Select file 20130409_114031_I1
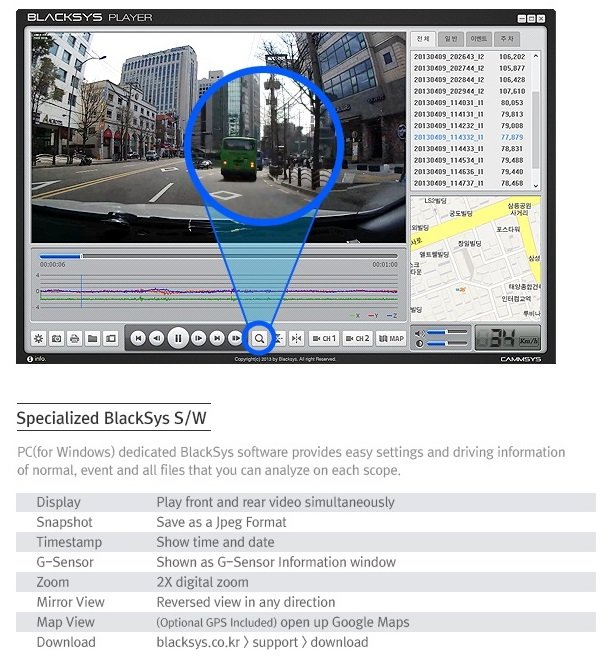607x658 pixels. click(469, 103)
